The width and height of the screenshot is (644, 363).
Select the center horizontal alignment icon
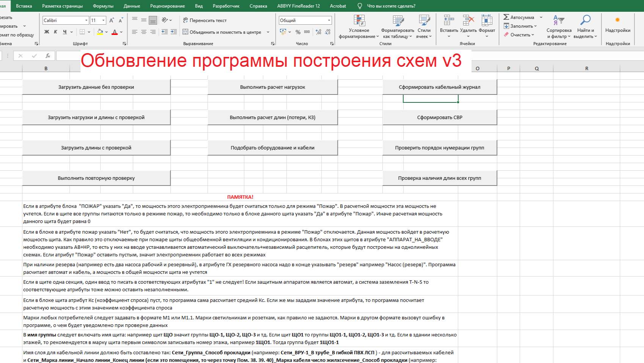[144, 32]
